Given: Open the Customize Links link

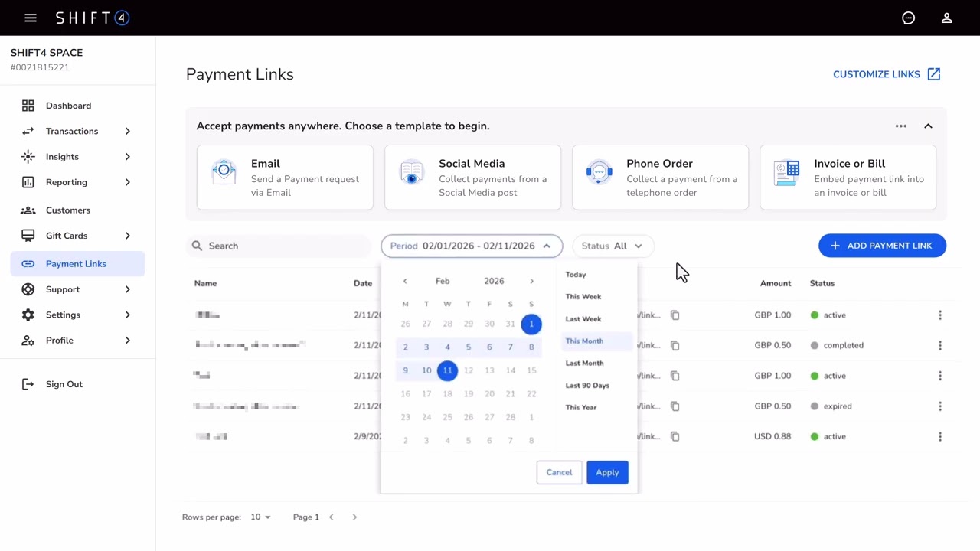Looking at the screenshot, I should tap(877, 74).
